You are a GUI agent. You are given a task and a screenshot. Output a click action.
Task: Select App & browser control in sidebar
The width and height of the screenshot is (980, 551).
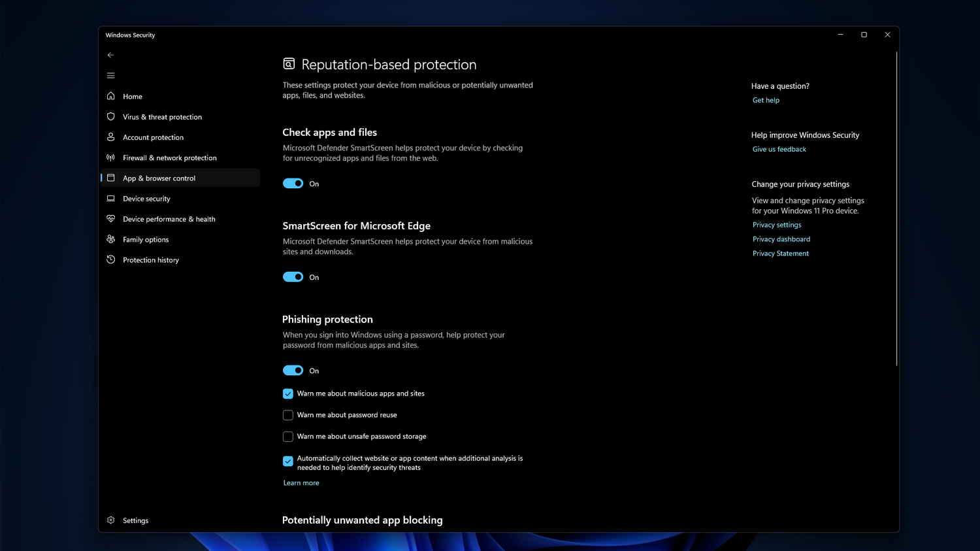pyautogui.click(x=180, y=178)
